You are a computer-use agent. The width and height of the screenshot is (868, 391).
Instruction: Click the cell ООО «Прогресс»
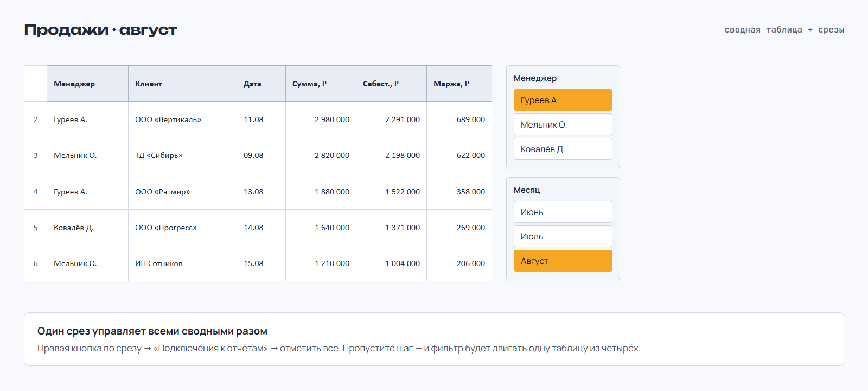[183, 228]
